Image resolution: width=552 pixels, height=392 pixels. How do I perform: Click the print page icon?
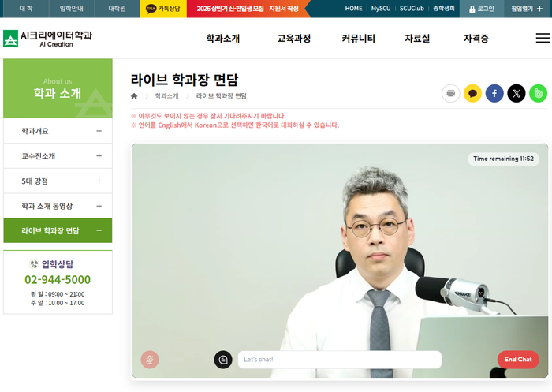tap(450, 93)
